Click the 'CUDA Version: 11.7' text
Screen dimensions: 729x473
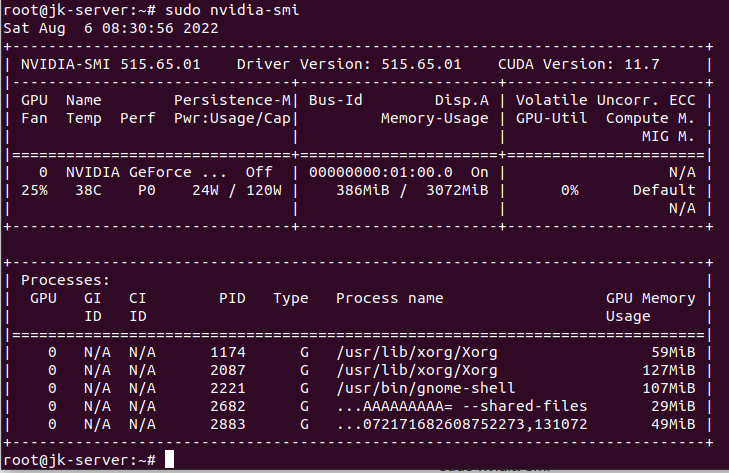(579, 64)
